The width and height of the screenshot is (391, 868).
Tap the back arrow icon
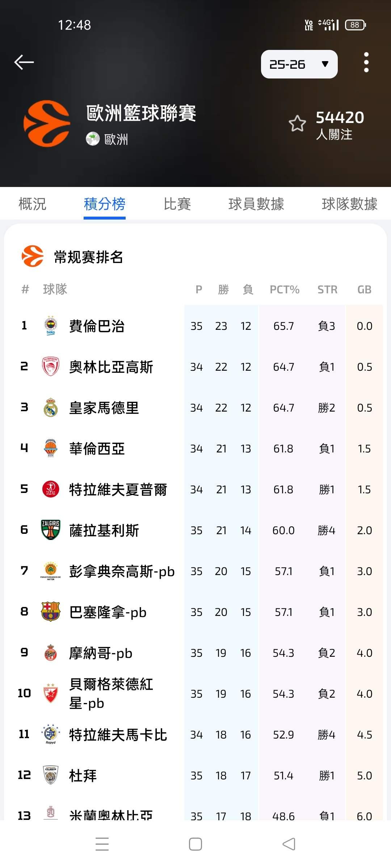(x=24, y=62)
